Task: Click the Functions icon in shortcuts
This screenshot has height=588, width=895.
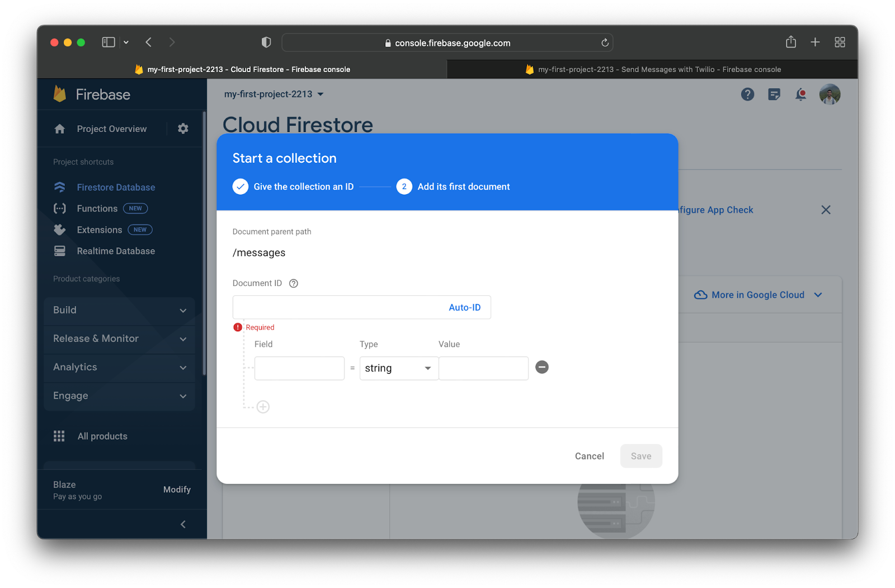Action: pyautogui.click(x=60, y=209)
